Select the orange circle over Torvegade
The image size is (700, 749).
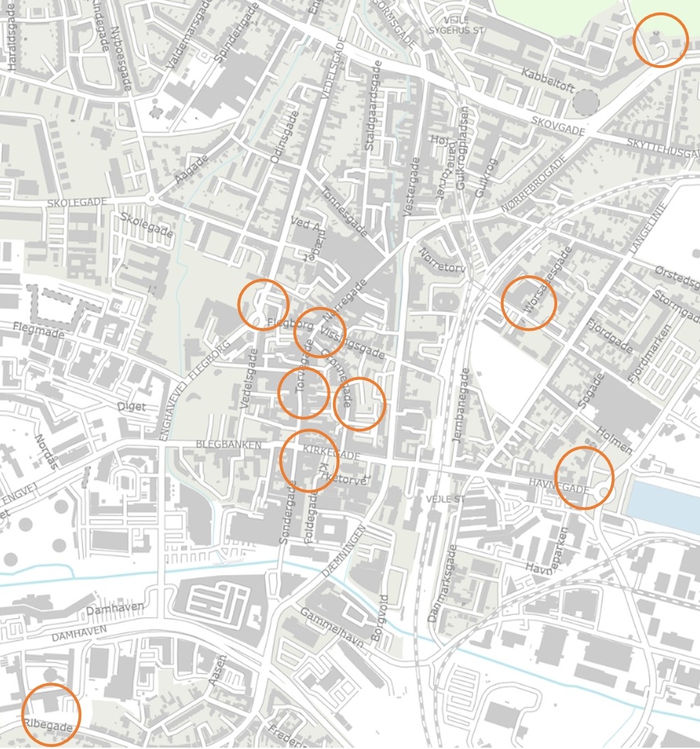[304, 393]
